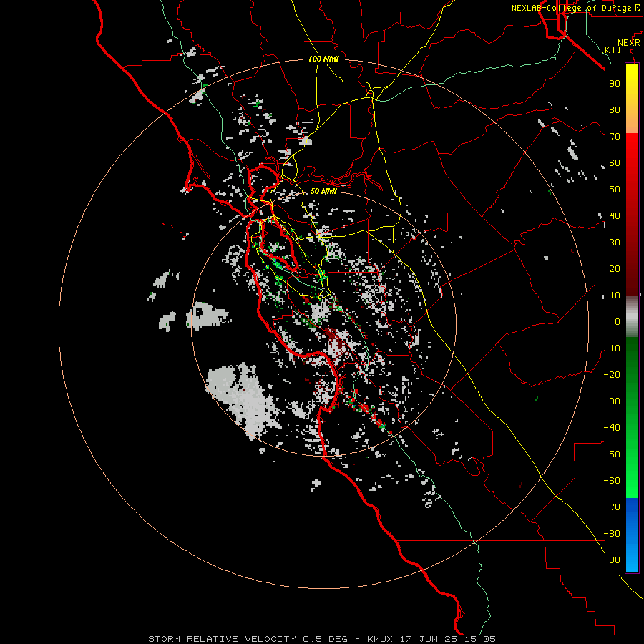The image size is (644, 644).
Task: Click the bottom STORM RELATIVE VELOCITY title text
Action: point(322,639)
